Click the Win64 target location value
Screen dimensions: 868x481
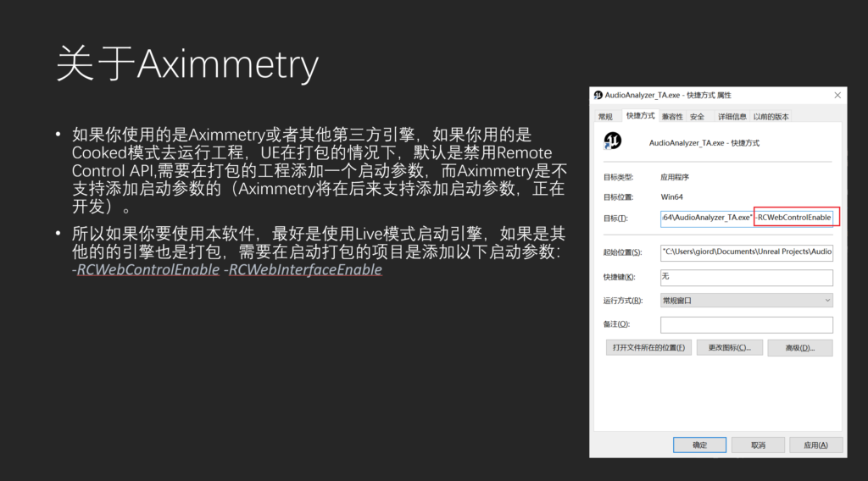coord(671,196)
